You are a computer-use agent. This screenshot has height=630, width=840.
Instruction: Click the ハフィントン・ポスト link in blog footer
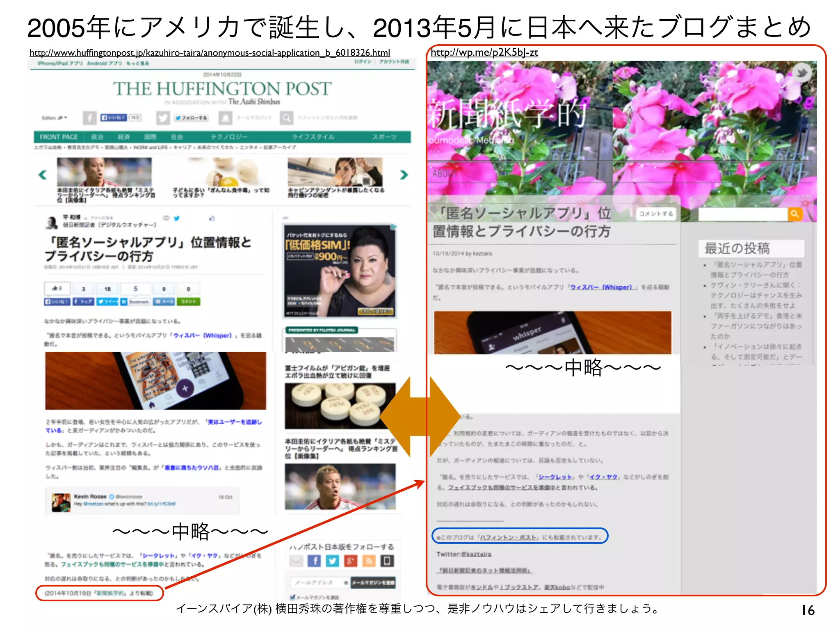point(509,537)
